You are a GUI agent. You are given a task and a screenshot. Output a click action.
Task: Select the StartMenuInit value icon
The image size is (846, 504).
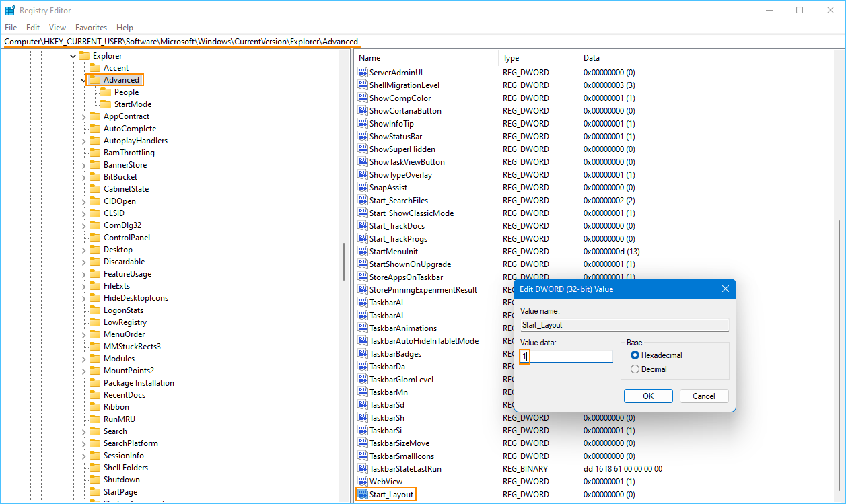363,252
